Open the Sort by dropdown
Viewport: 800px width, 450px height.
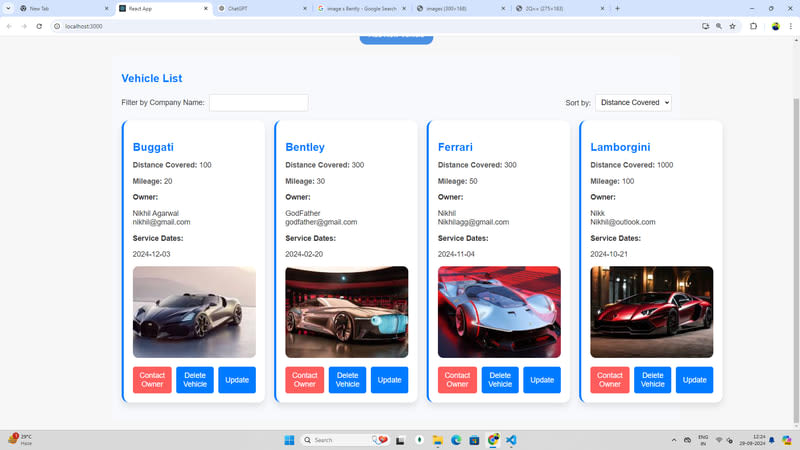tap(633, 103)
